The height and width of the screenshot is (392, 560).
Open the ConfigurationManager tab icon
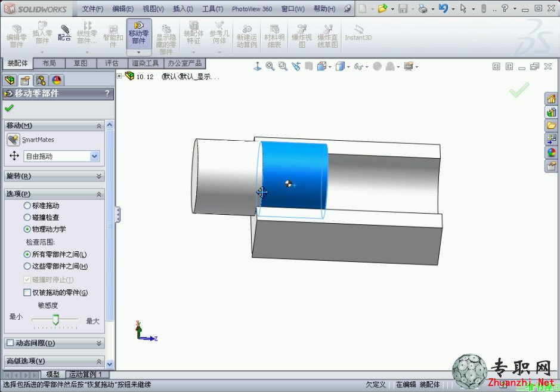(x=41, y=80)
